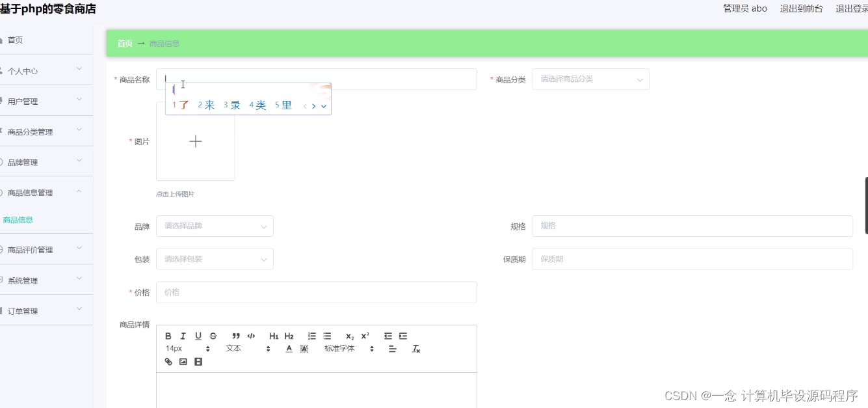Click the 管理员 abo account label
868x408 pixels.
(x=745, y=8)
